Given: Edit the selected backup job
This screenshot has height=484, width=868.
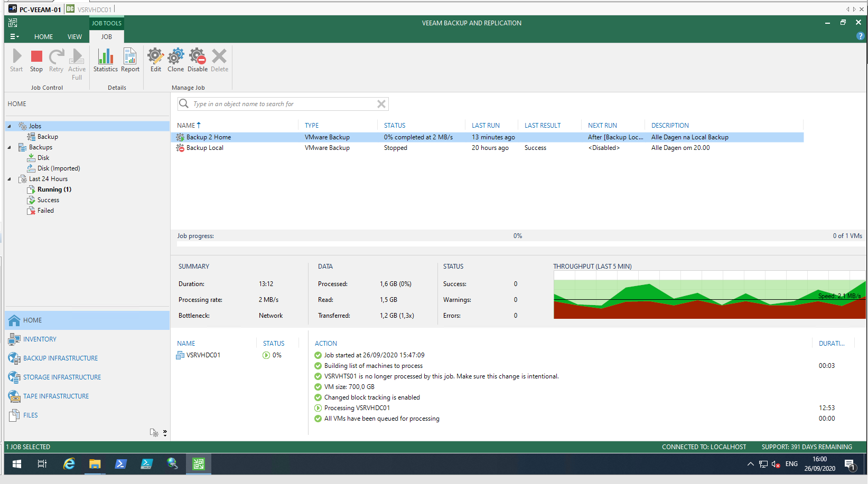Looking at the screenshot, I should (155, 60).
